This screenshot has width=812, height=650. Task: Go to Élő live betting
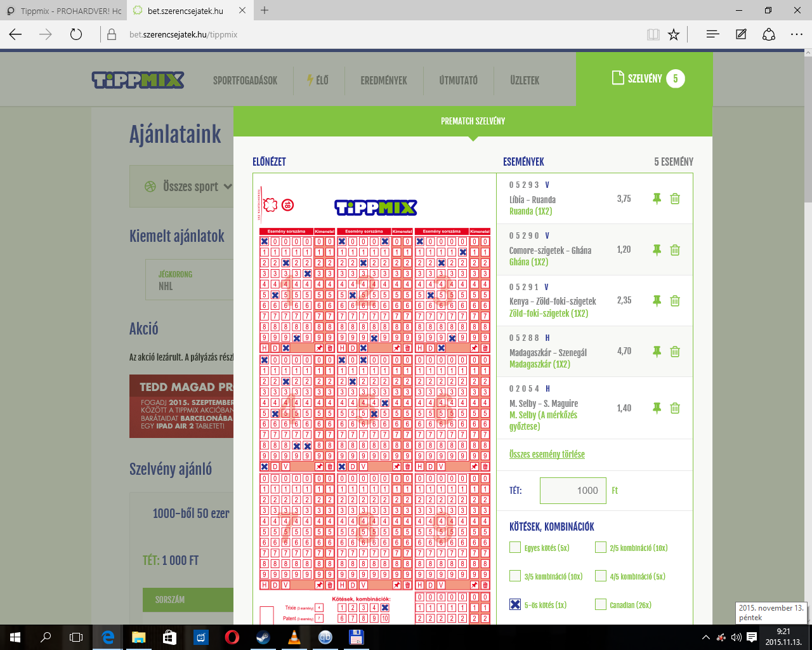click(318, 80)
